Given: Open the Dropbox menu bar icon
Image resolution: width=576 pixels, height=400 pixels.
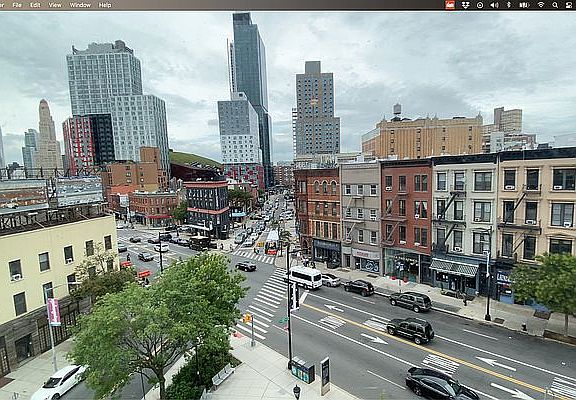Looking at the screenshot, I should [x=465, y=5].
